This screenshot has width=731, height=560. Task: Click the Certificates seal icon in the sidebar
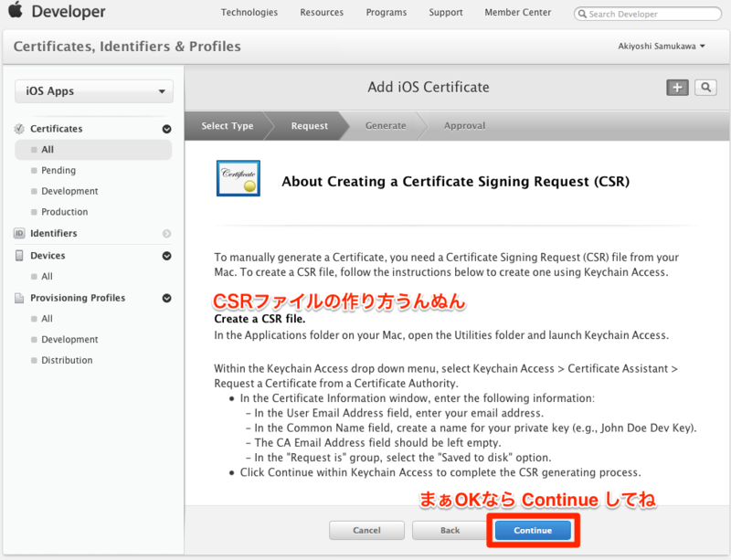pos(19,129)
